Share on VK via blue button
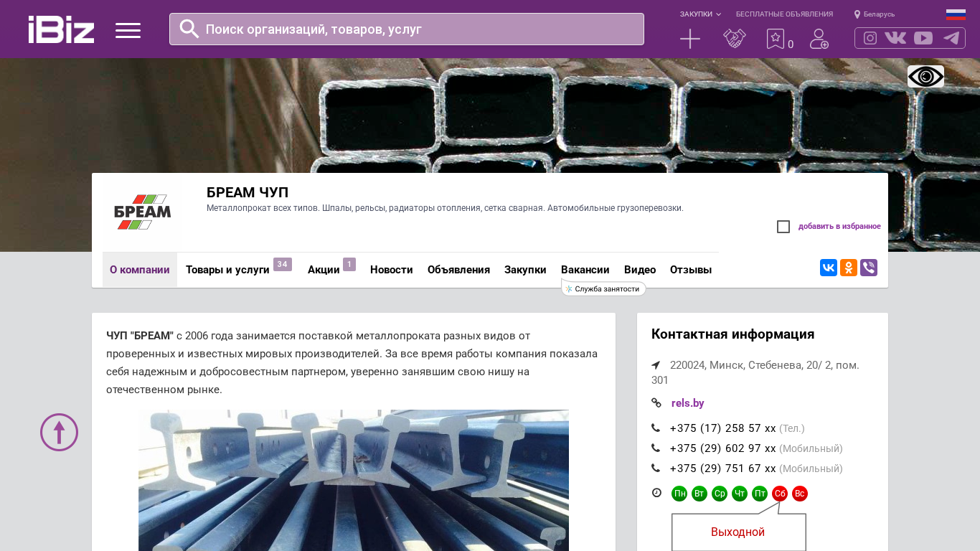 (x=829, y=268)
